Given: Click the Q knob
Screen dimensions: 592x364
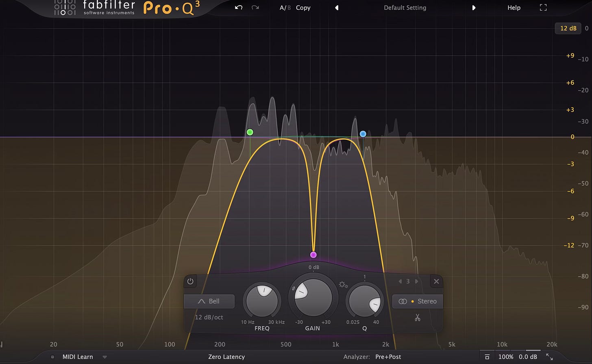Looking at the screenshot, I should tap(365, 301).
